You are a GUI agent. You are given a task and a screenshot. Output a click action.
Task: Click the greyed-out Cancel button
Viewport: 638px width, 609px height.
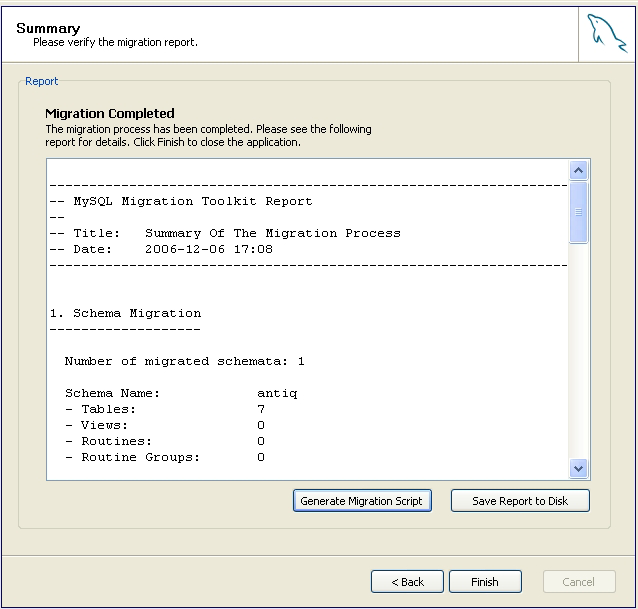pyautogui.click(x=579, y=582)
